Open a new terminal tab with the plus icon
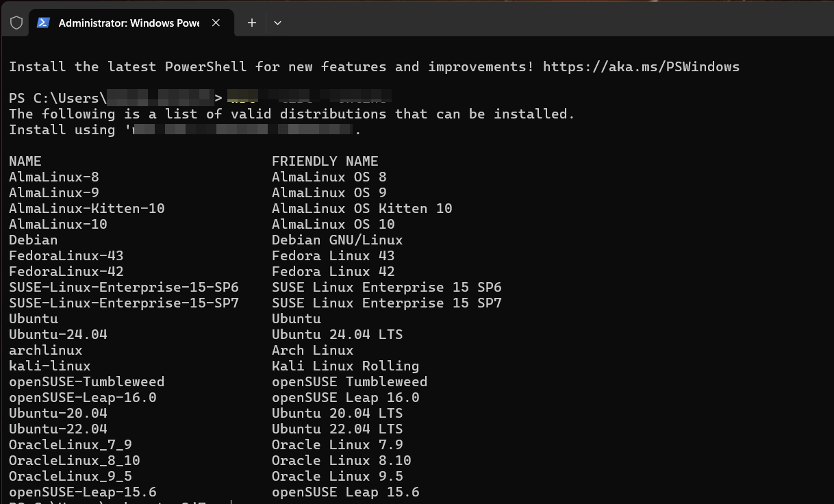This screenshot has width=834, height=504. pyautogui.click(x=251, y=23)
